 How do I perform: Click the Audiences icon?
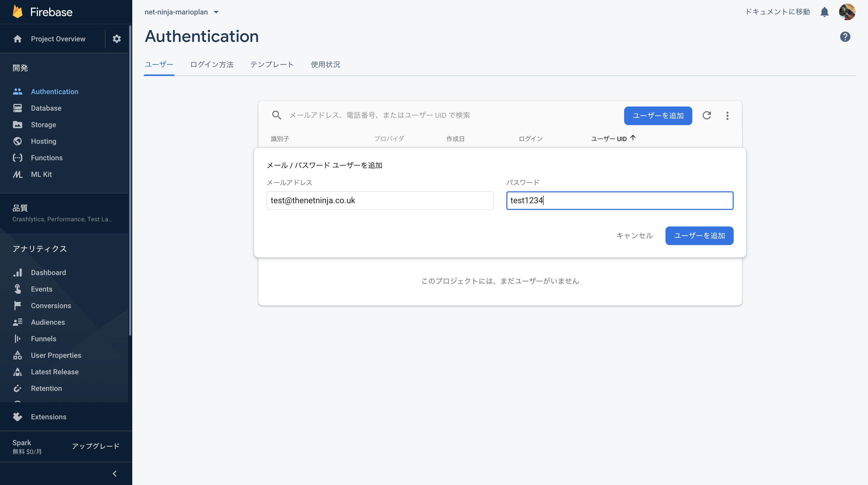[x=18, y=322]
